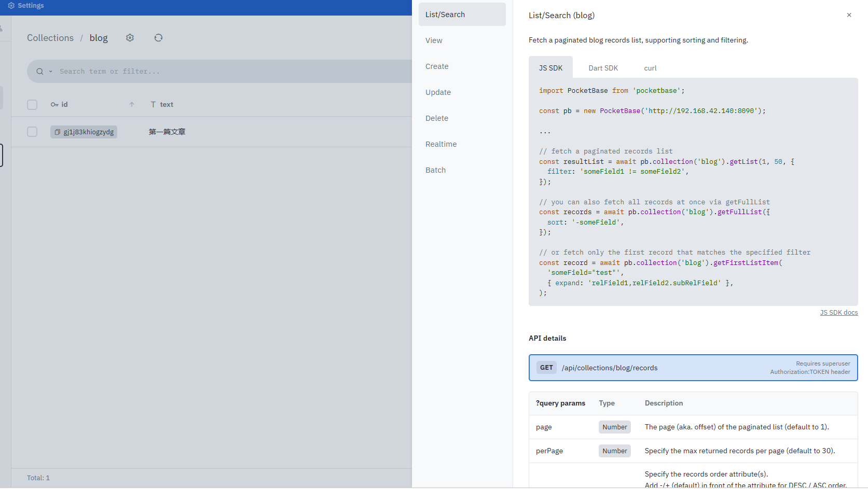This screenshot has height=489, width=868.
Task: Open blog collection settings gear icon
Action: (x=130, y=38)
